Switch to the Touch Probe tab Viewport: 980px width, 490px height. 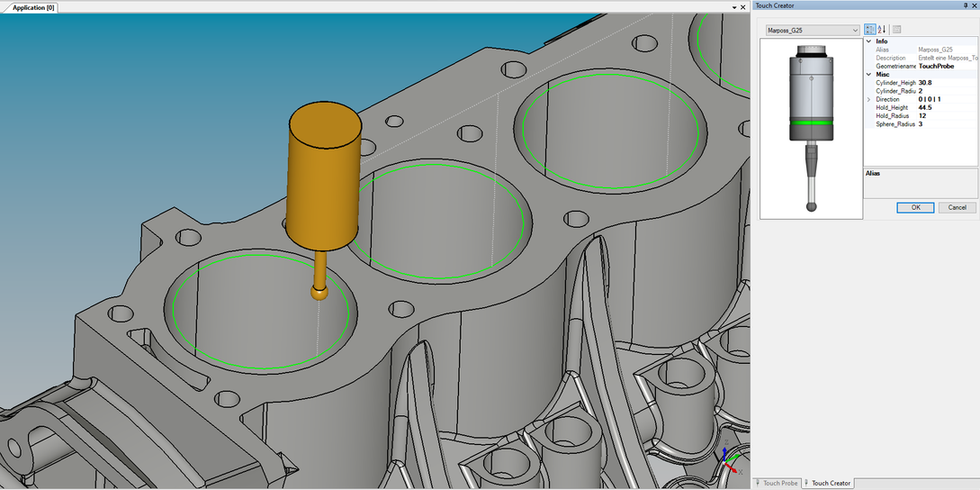tap(777, 484)
